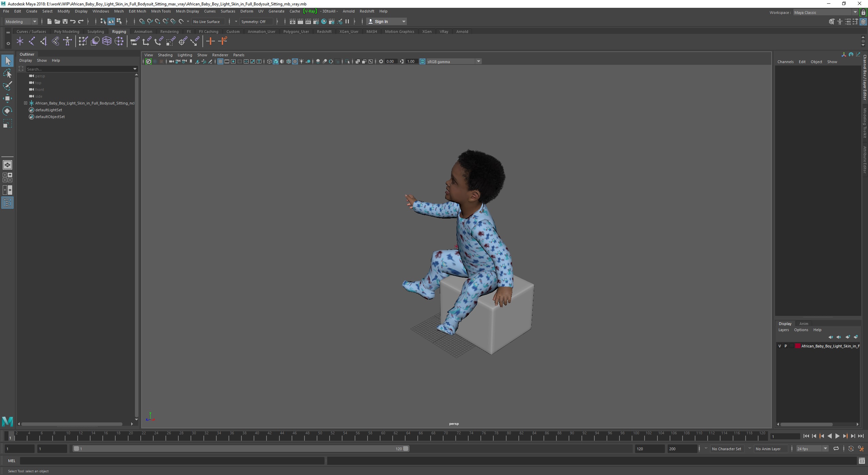
Task: Click the Create Locator shelf icon
Action: click(20, 41)
